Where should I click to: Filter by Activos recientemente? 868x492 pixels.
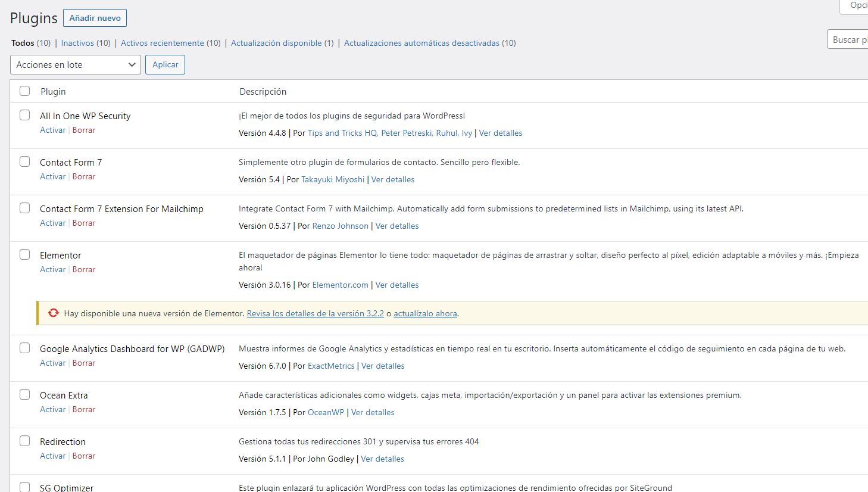162,43
